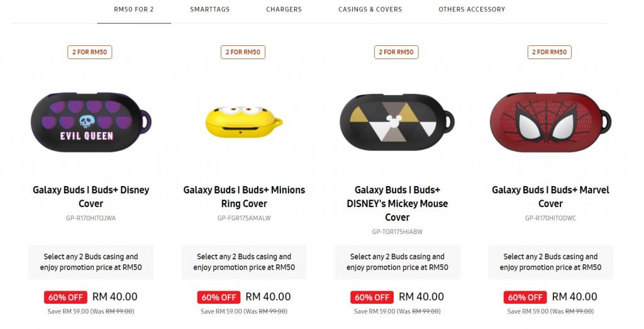This screenshot has height=329, width=644.
Task: Open DISNEY's Mickey Mouse Cover title link
Action: pyautogui.click(x=397, y=203)
